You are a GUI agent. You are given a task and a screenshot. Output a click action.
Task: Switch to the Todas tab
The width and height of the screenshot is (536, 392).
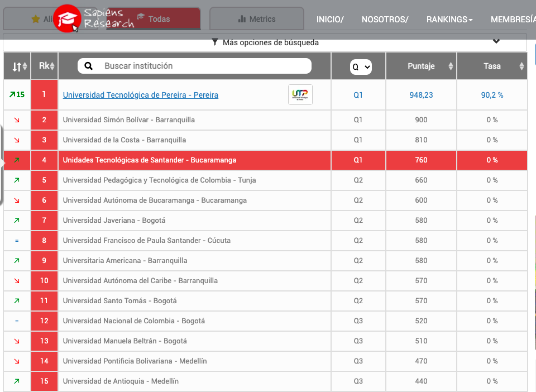pos(153,19)
